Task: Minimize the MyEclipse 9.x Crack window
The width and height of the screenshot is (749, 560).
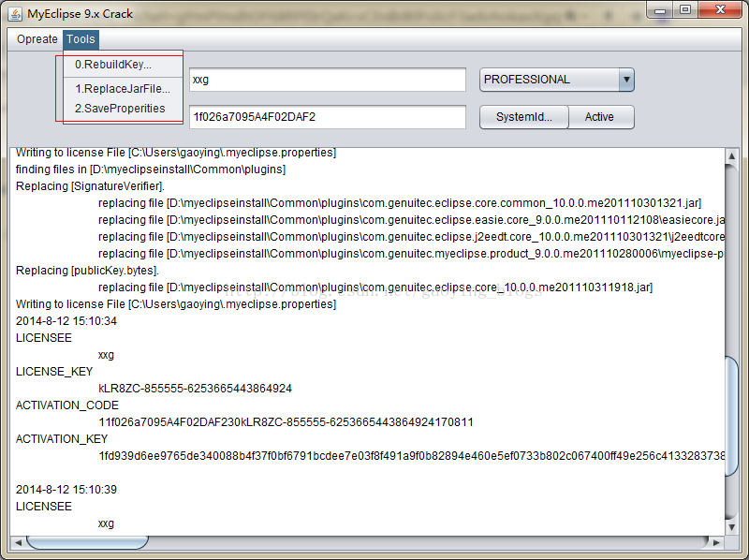Action: (660, 10)
